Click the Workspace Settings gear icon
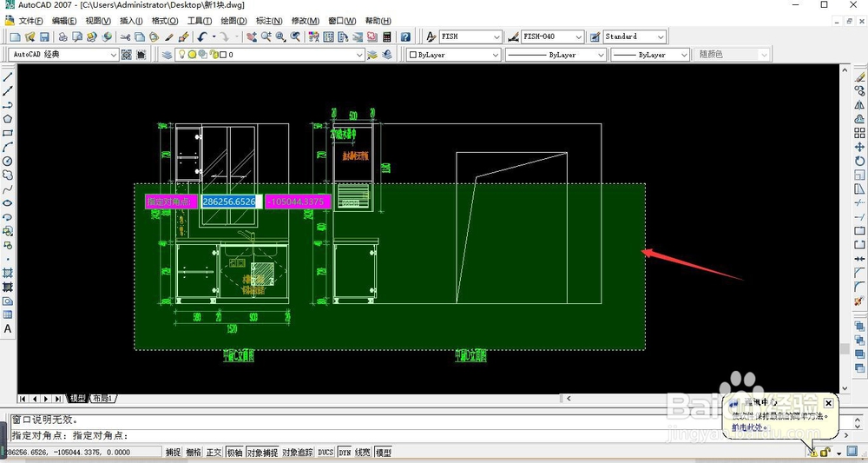Screen dimensions: 868x463 [127, 54]
